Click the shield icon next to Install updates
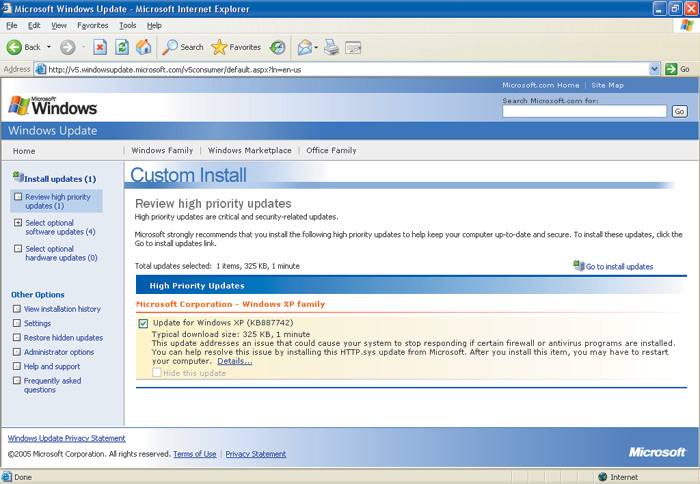This screenshot has width=700, height=484. [18, 177]
